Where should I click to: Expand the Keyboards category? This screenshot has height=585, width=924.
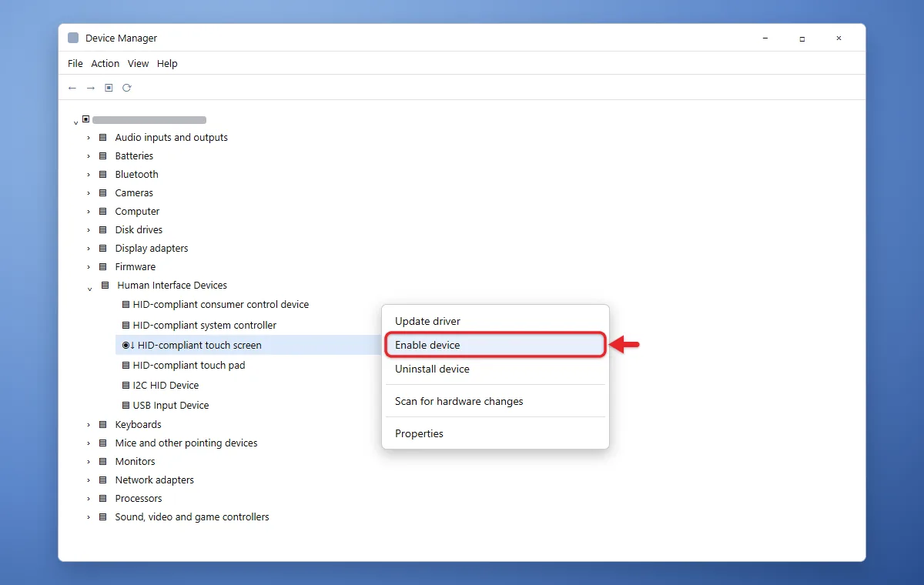click(x=89, y=425)
